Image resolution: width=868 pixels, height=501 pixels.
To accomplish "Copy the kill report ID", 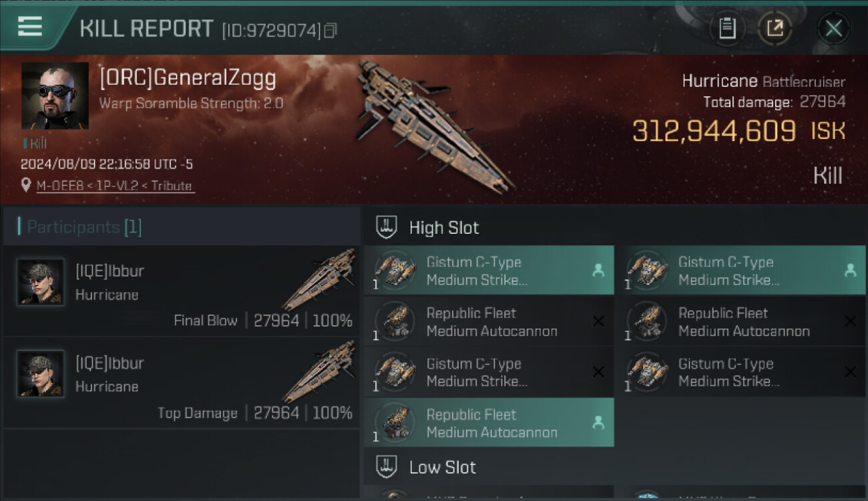I will (x=331, y=30).
